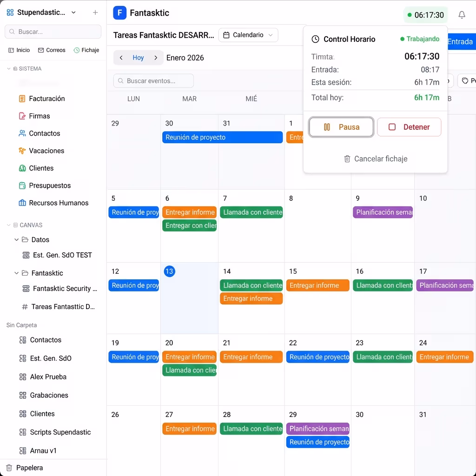Open Llamada con cliente event on day 23
476x476 pixels.
(383, 357)
